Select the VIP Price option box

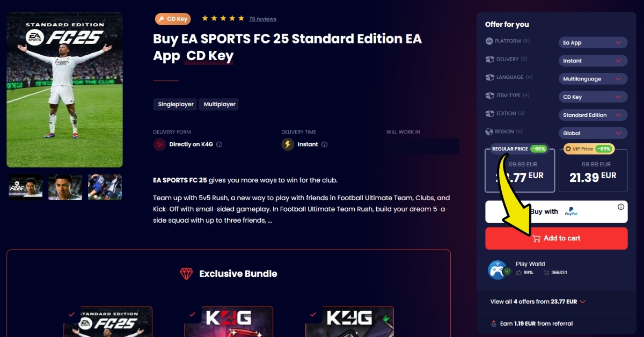coord(593,170)
